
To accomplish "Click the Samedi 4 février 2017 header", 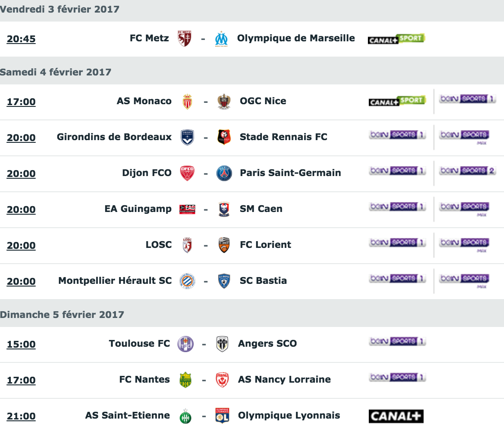I will click(56, 72).
